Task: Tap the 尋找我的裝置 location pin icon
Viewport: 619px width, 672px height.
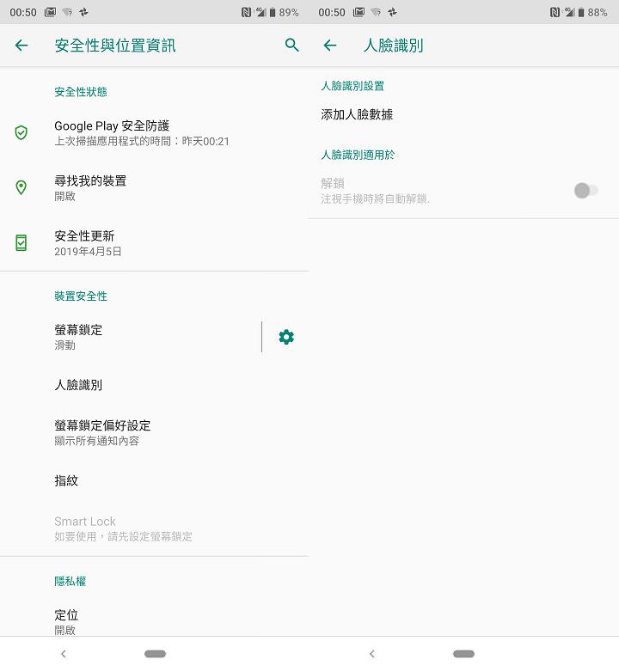Action: [x=21, y=187]
